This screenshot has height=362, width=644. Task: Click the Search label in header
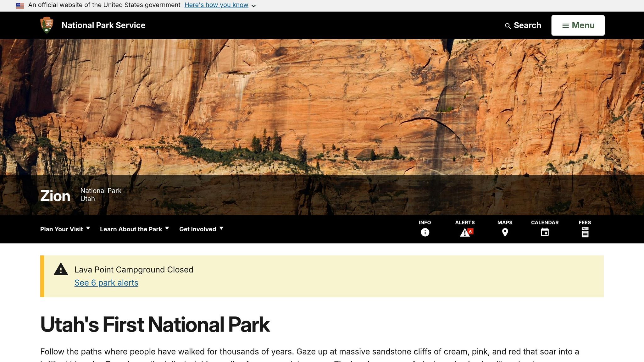coord(527,25)
